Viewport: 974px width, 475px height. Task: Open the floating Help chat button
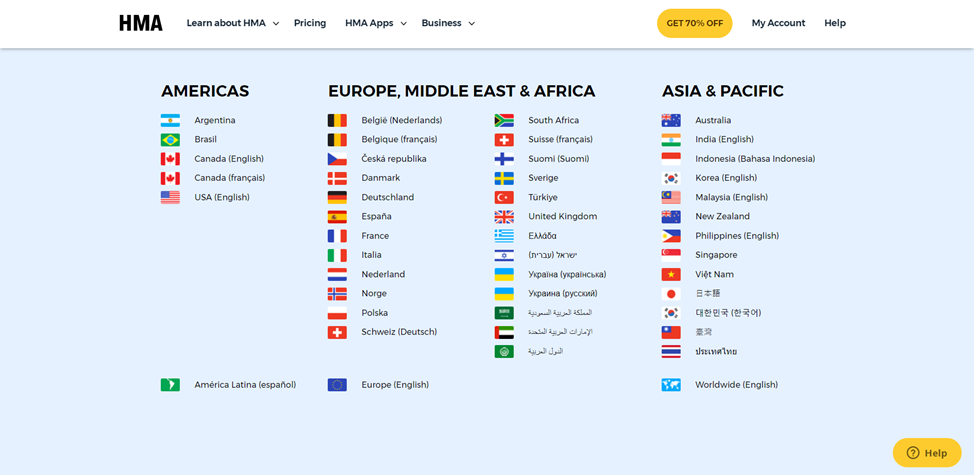(x=927, y=453)
